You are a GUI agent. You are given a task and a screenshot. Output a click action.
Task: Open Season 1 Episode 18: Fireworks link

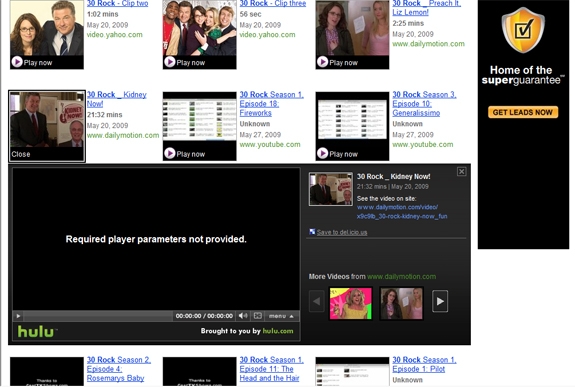(272, 104)
